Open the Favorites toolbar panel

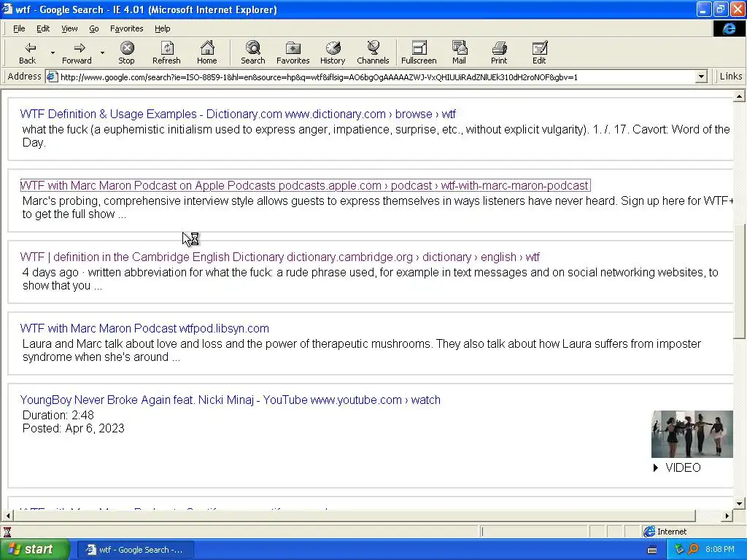[293, 52]
